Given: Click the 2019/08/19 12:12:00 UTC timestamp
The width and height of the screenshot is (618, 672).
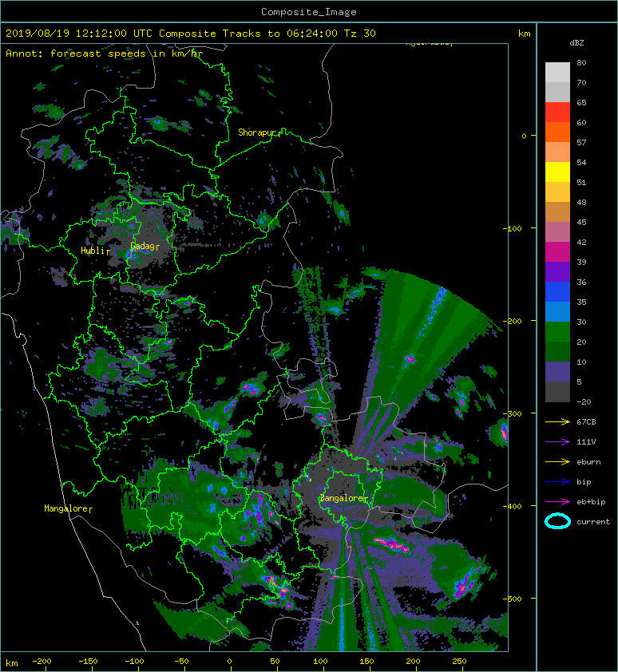Looking at the screenshot, I should [x=79, y=34].
